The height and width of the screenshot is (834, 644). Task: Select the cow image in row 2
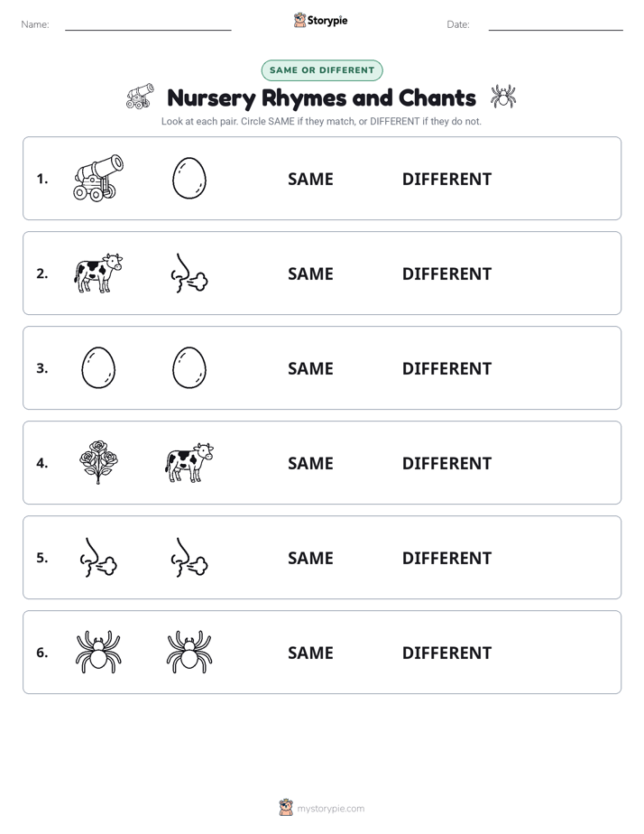tap(98, 273)
